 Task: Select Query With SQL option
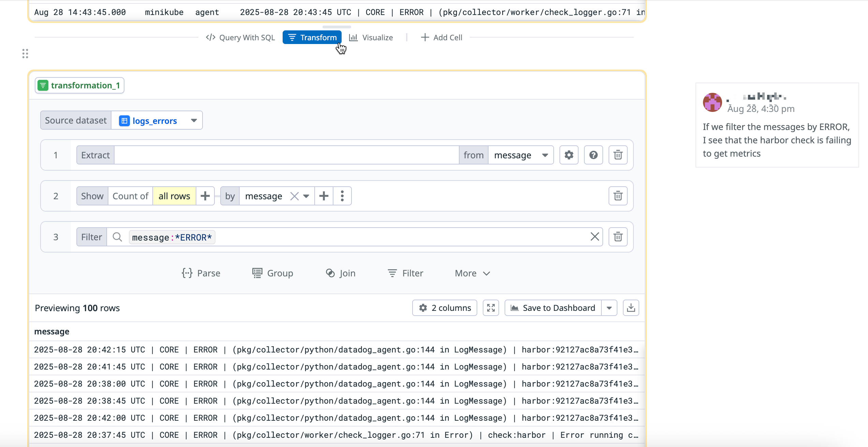click(240, 38)
